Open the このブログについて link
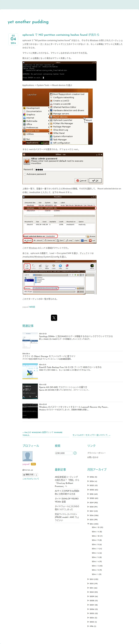 [x=31, y=479]
